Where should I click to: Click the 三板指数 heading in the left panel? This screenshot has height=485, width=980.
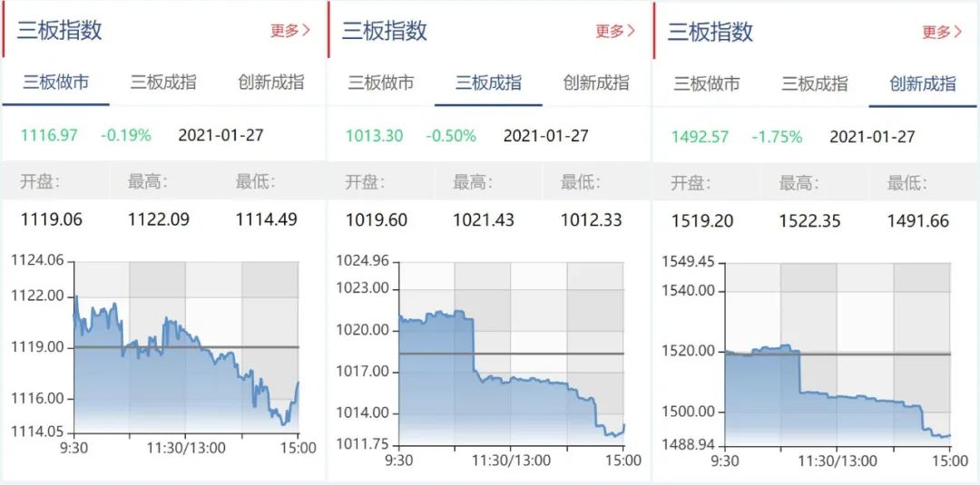[60, 30]
